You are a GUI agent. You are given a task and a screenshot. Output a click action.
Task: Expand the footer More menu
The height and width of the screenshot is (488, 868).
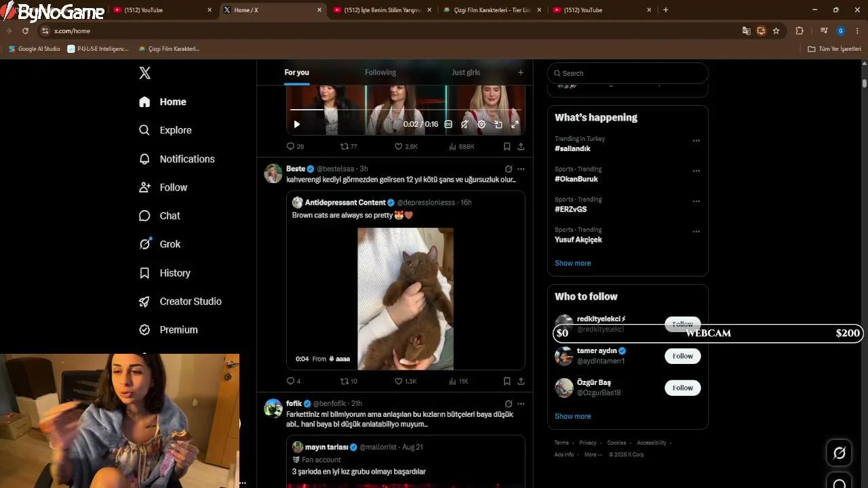tap(593, 454)
